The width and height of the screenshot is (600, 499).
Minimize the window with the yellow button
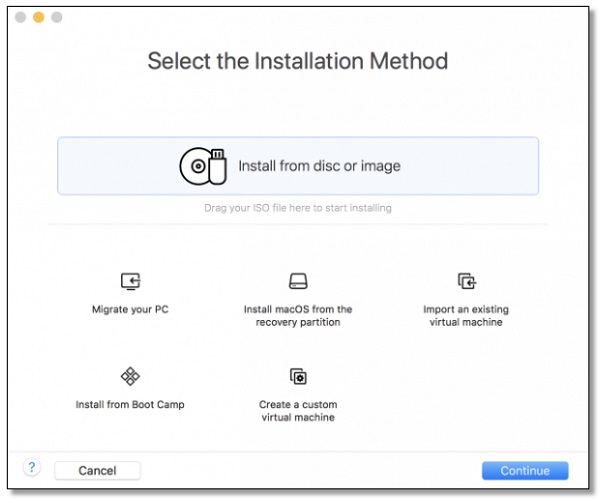39,17
